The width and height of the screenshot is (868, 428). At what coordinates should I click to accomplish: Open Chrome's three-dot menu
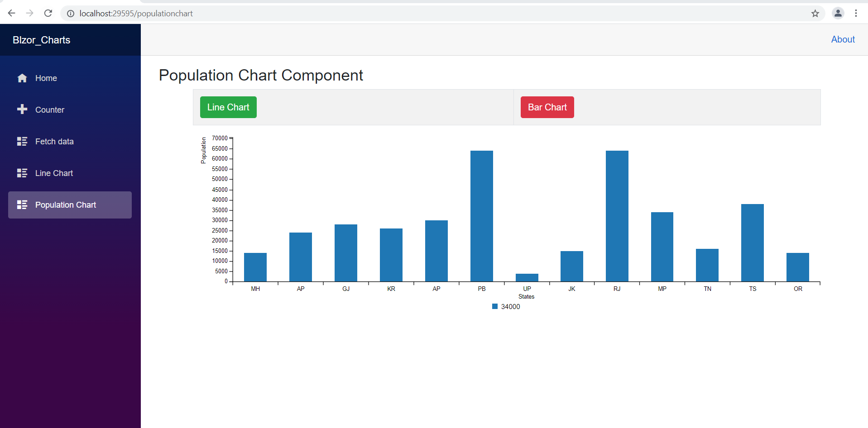[x=856, y=13]
